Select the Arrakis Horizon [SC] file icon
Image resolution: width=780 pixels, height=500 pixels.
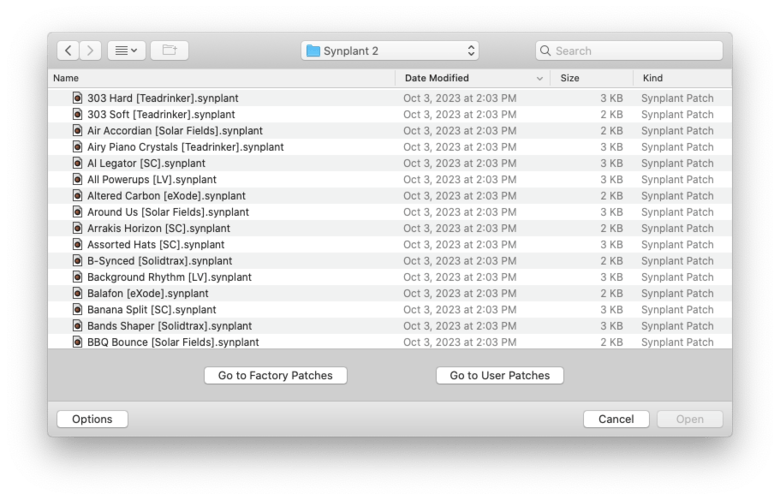click(x=77, y=228)
